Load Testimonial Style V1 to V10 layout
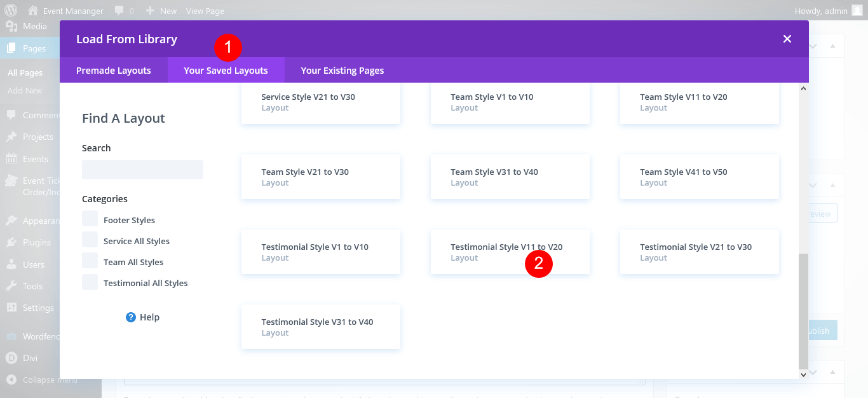 click(321, 252)
